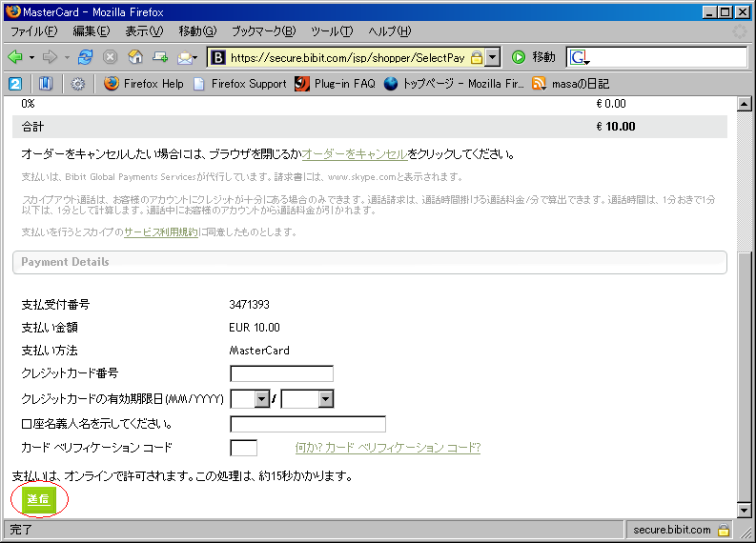This screenshot has width=756, height=543.
Task: Click the credit card number field
Action: pos(282,373)
